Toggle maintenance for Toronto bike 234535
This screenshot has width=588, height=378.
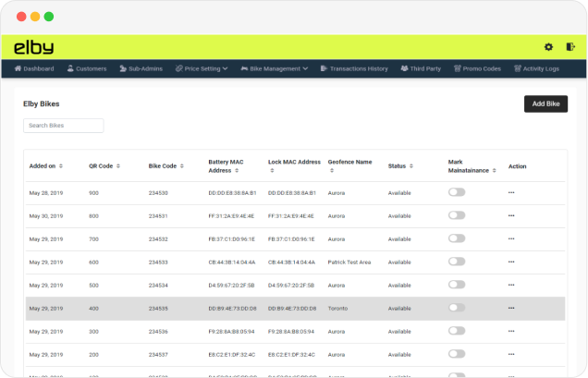pos(457,308)
